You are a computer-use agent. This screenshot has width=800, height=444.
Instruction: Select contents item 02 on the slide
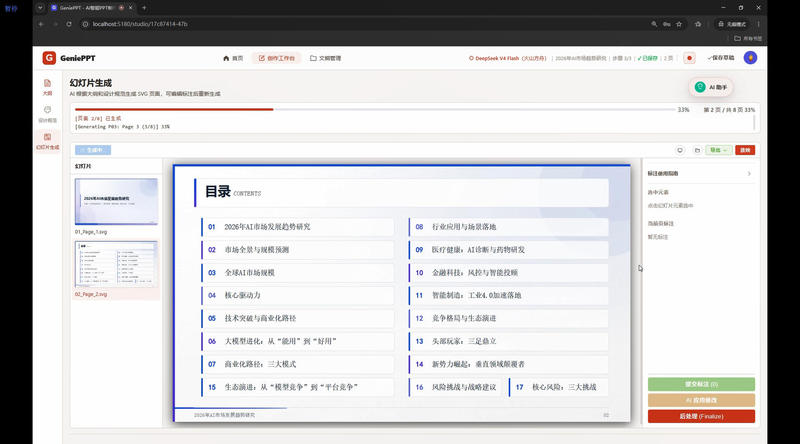(x=297, y=250)
